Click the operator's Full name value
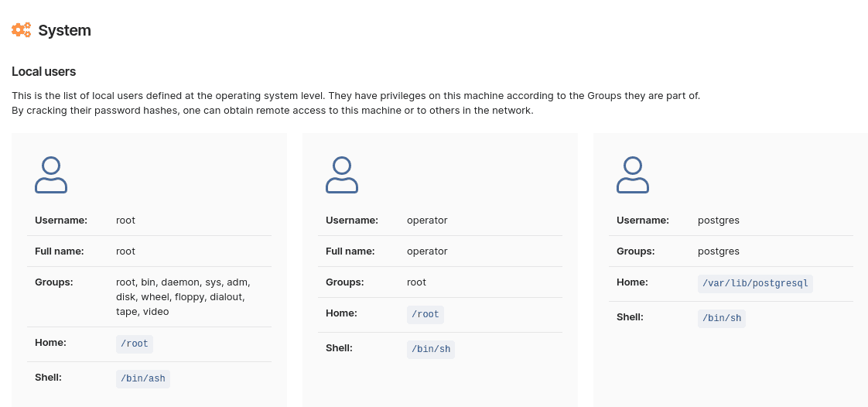The width and height of the screenshot is (868, 407). tap(427, 251)
